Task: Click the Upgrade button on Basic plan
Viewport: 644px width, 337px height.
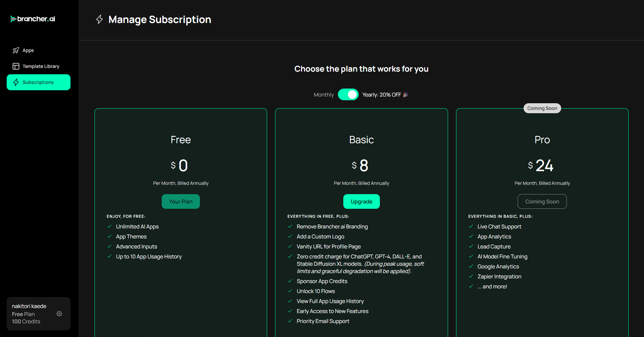Action: tap(361, 201)
